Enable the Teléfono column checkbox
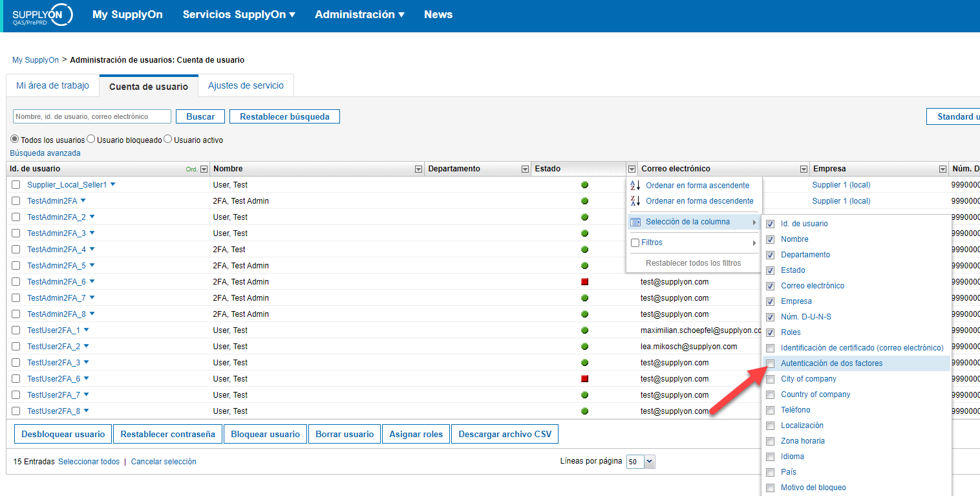 [770, 410]
